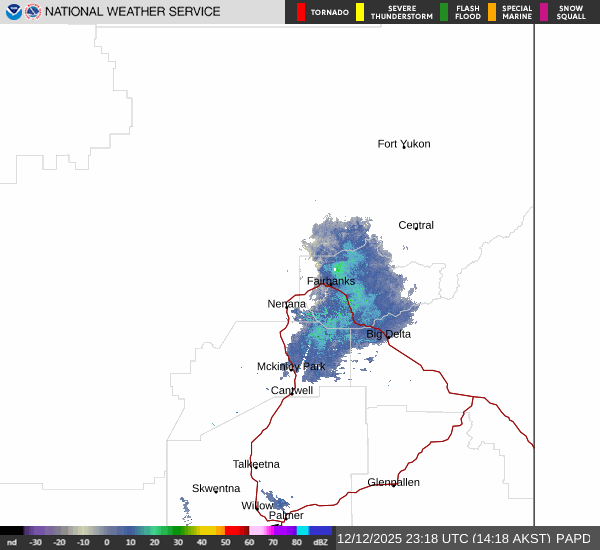Click the Central town label
Viewport: 600px width, 550px height.
tap(416, 225)
